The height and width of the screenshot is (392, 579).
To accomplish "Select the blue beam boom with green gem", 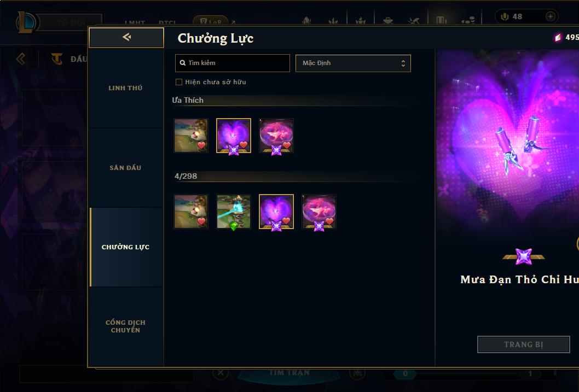I will [x=234, y=212].
